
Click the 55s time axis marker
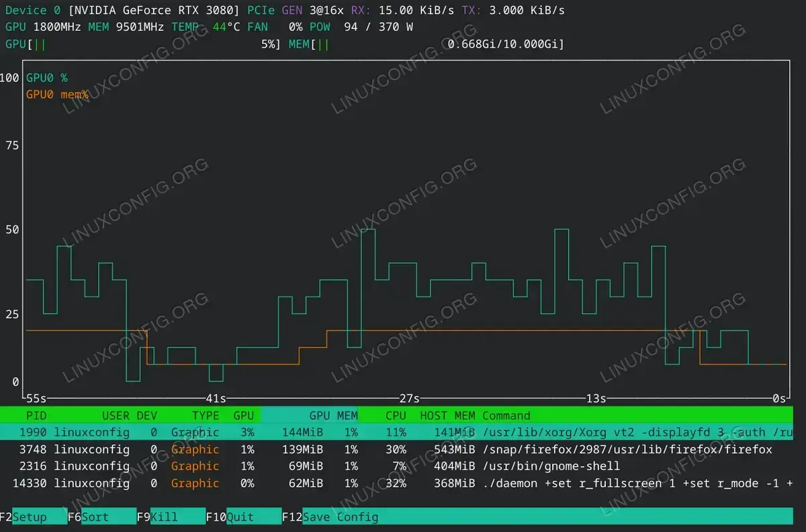point(36,398)
